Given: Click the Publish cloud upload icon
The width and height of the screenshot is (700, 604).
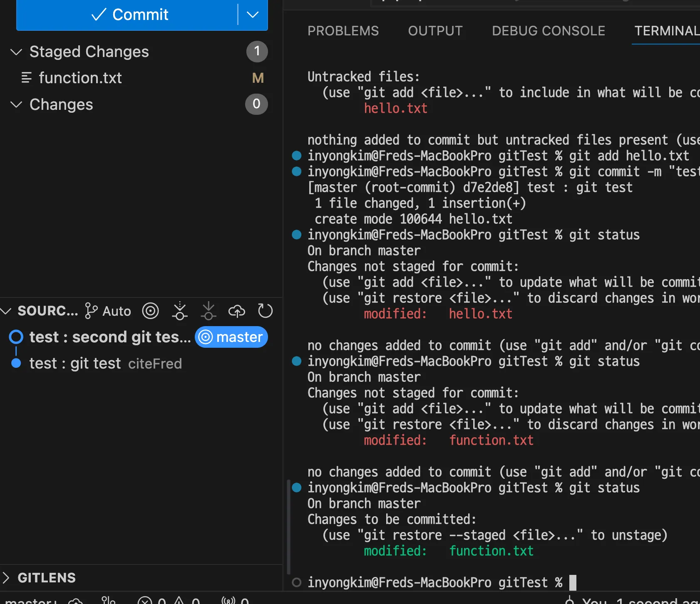Looking at the screenshot, I should [x=237, y=311].
